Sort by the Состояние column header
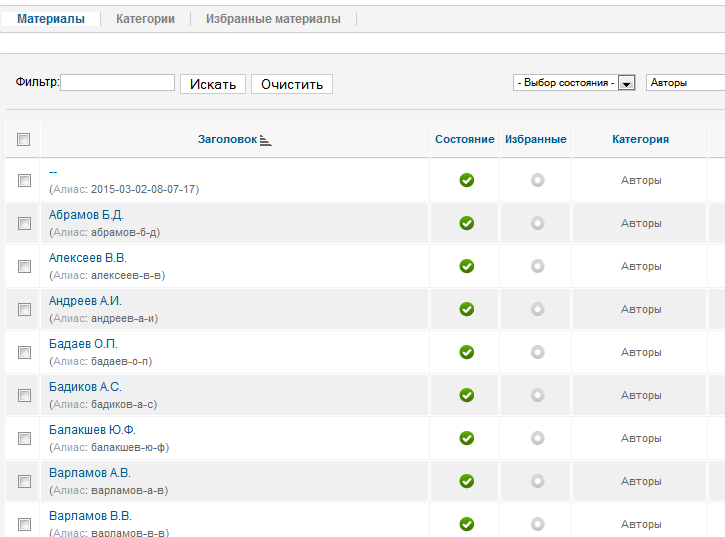Image resolution: width=725 pixels, height=537 pixels. coord(465,139)
